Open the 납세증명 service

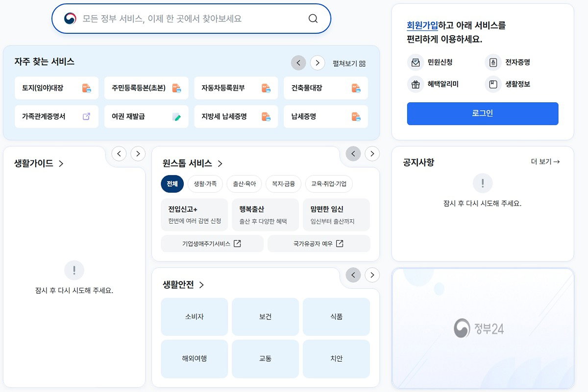[x=326, y=116]
